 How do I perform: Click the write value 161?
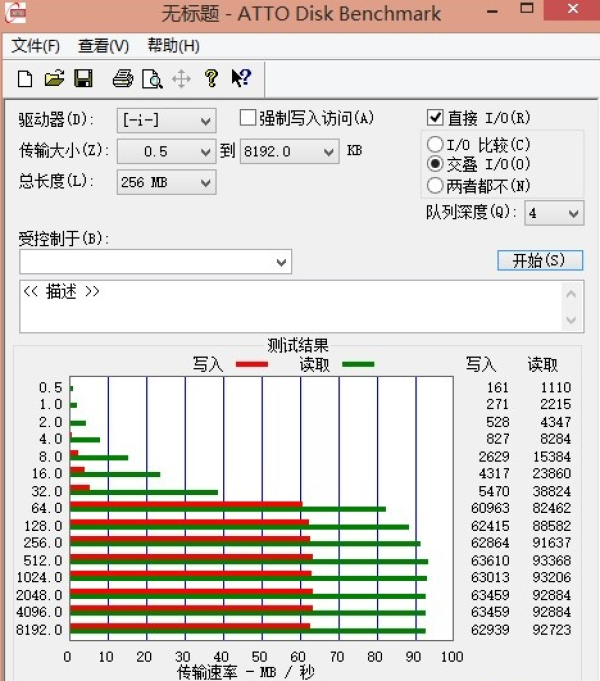click(497, 387)
